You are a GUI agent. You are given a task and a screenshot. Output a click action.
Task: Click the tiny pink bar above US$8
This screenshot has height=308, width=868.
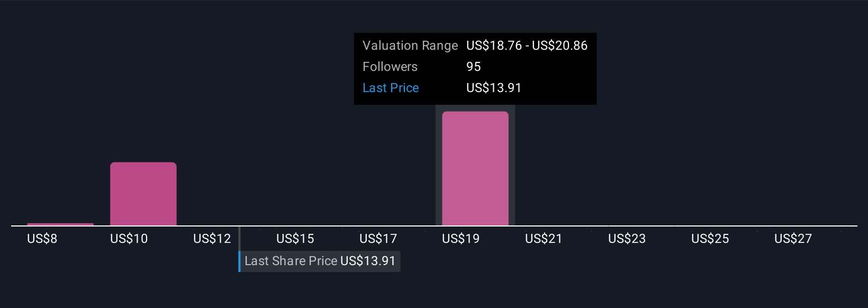tap(60, 224)
